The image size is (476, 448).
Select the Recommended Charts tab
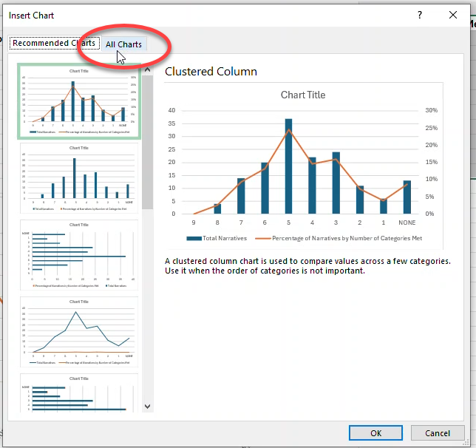point(53,43)
